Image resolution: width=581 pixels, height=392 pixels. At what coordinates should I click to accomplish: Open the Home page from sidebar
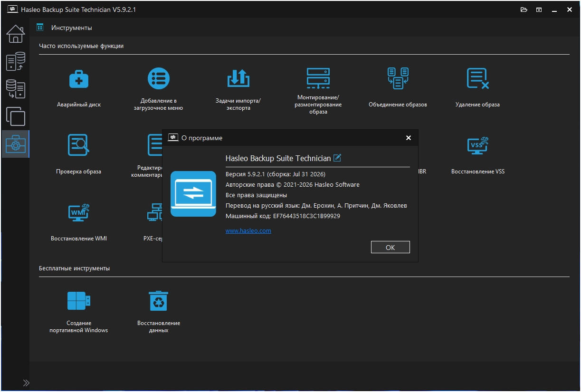(x=16, y=34)
